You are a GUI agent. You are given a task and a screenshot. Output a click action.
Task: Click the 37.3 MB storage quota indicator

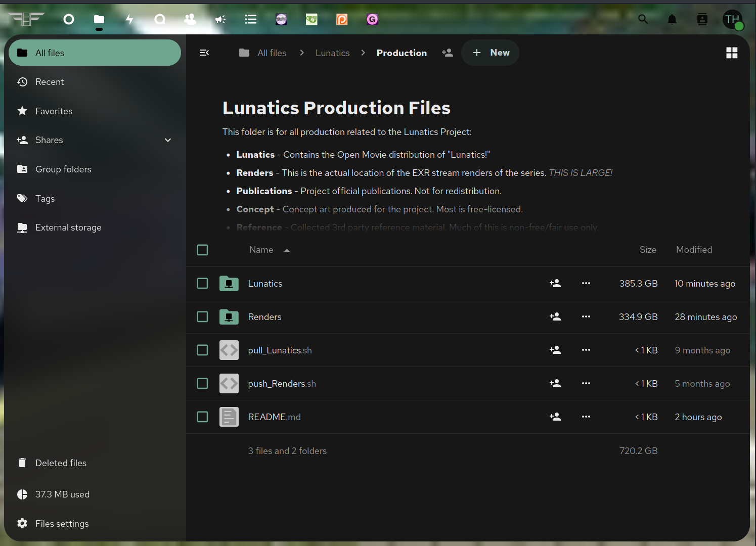[62, 494]
